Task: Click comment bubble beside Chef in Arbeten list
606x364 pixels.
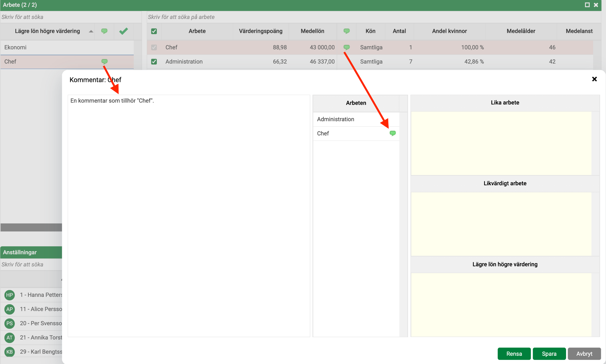Action: (393, 133)
